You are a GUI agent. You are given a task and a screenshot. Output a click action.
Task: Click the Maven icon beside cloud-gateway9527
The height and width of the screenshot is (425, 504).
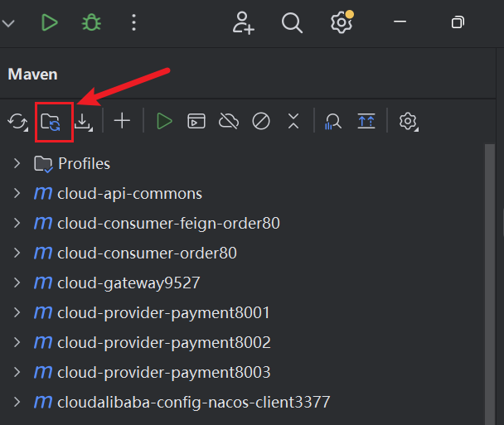43,283
